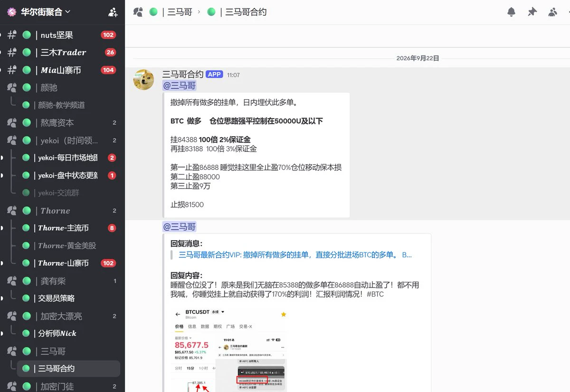Image resolution: width=570 pixels, height=392 pixels.
Task: Open the 三木Trader channel
Action: click(x=62, y=53)
